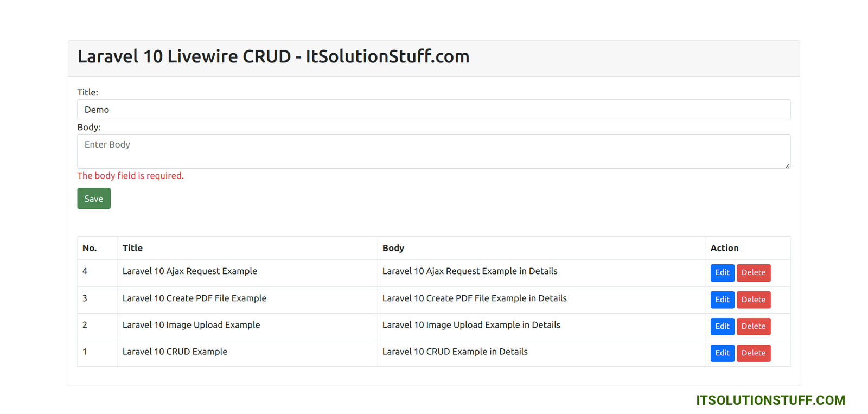Delete the Laravel 10 Ajax Request Example row
Image resolution: width=868 pixels, height=414 pixels.
pos(753,272)
